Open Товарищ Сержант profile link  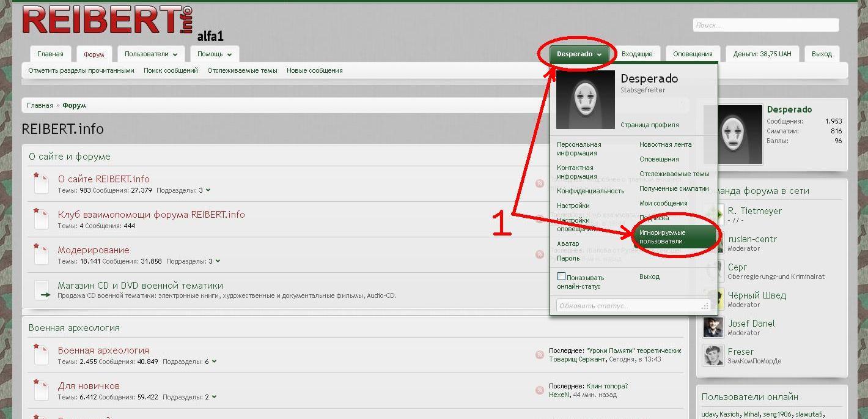tap(577, 359)
